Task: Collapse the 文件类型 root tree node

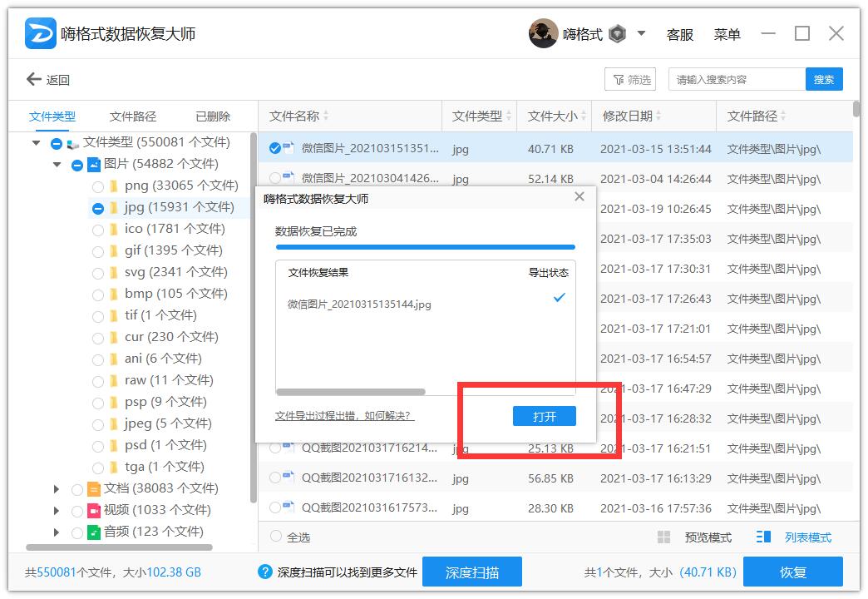Action: click(36, 143)
